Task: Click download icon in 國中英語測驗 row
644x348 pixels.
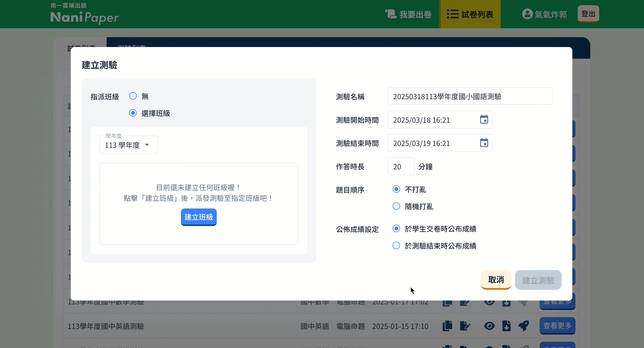Action: tap(506, 326)
